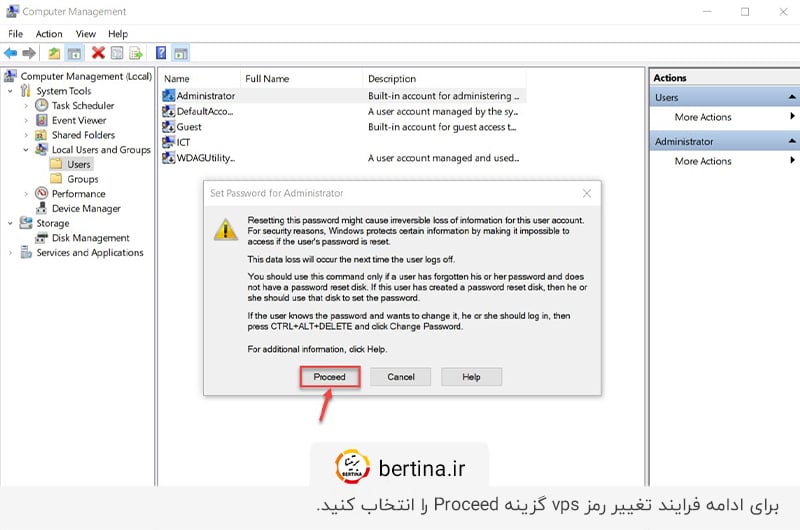Click the Event Viewer icon
Viewport: 800px width, 530px height.
41,120
